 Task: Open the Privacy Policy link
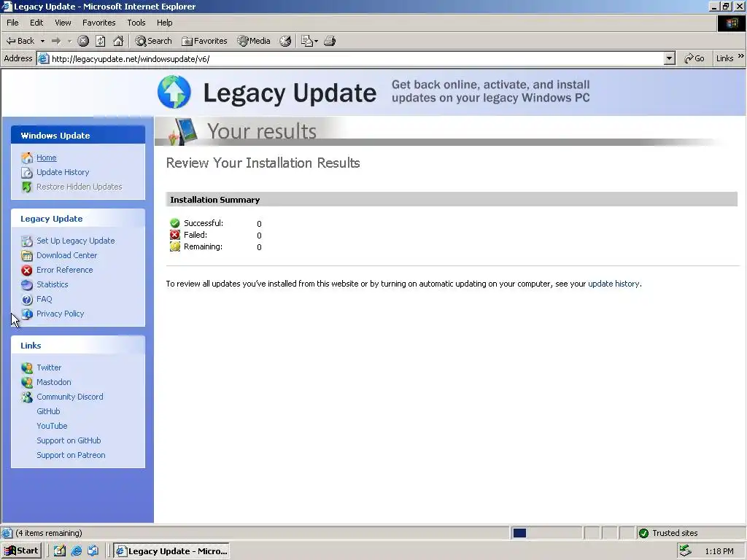(61, 314)
